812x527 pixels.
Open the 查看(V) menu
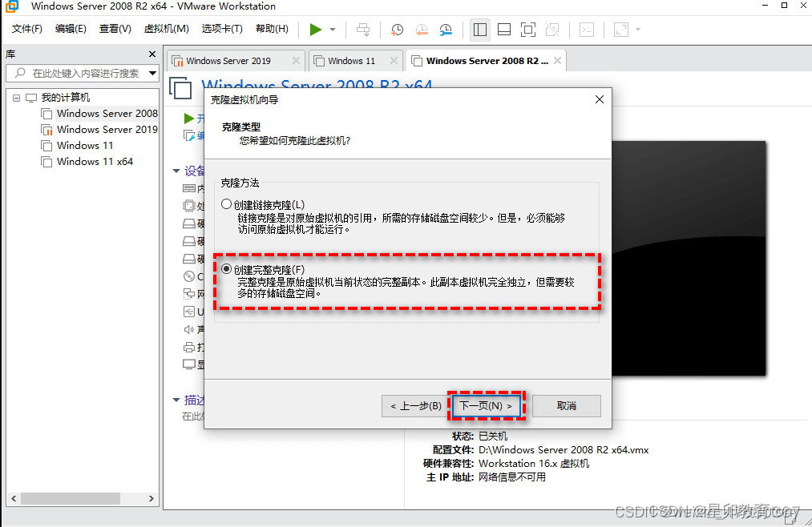point(115,29)
